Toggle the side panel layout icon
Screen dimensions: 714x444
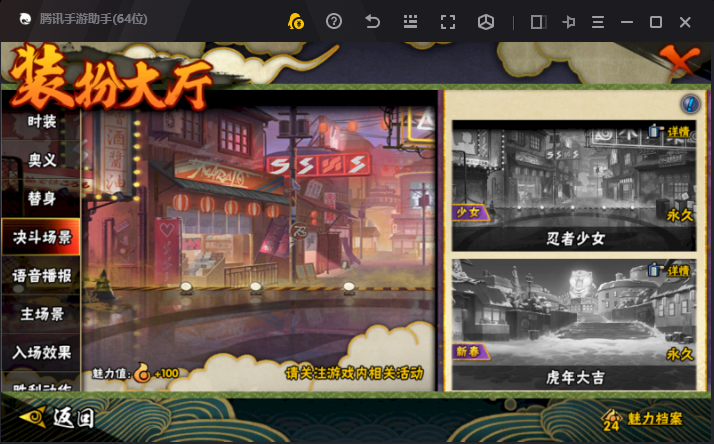click(538, 21)
